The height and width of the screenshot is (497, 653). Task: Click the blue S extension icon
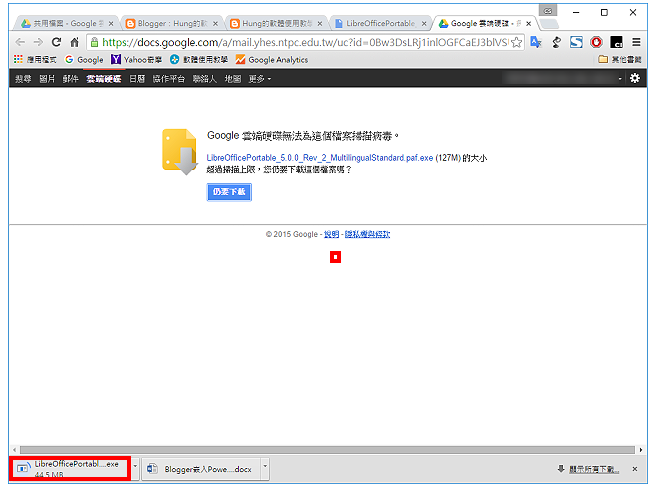coord(576,42)
